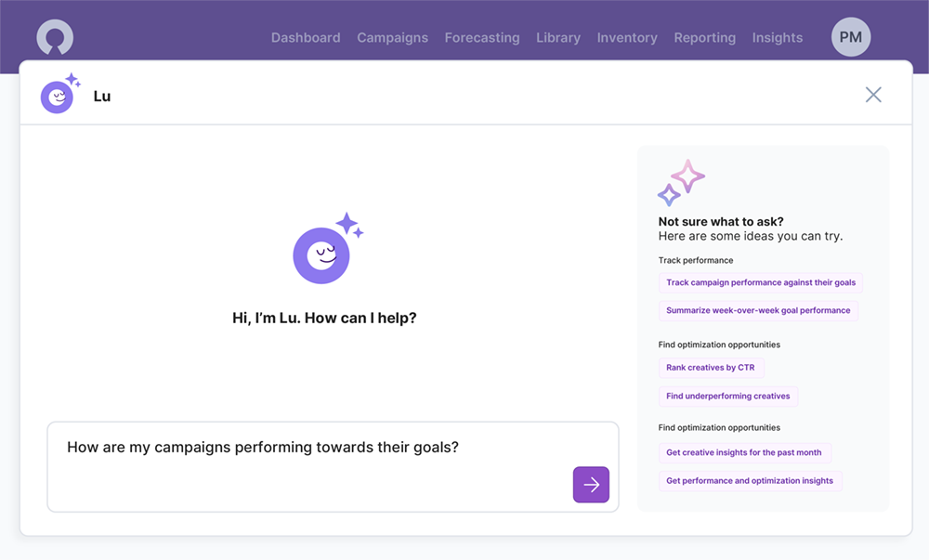Submit the question with the arrow button
The height and width of the screenshot is (560, 929).
click(x=591, y=485)
